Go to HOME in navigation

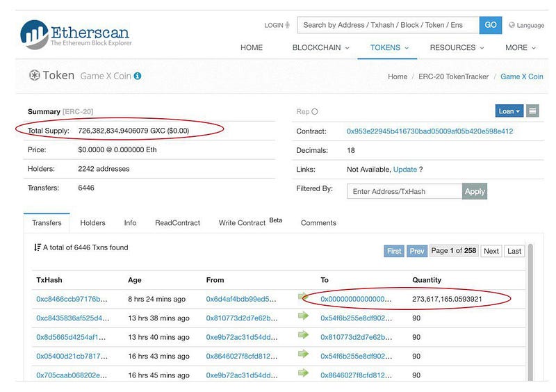tap(252, 47)
